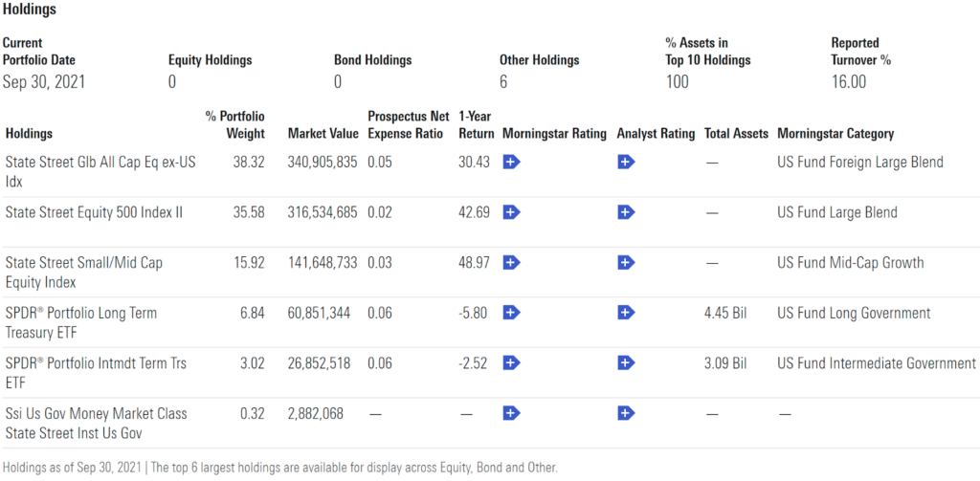980x481 pixels.
Task: Open Analyst Rating icon for State Street Equity 500 Index II
Action: 626,212
